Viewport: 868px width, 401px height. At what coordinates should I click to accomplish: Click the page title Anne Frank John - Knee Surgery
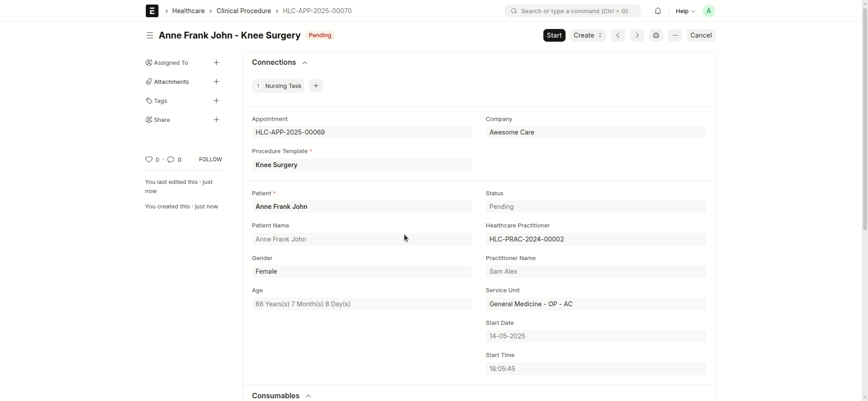point(230,35)
